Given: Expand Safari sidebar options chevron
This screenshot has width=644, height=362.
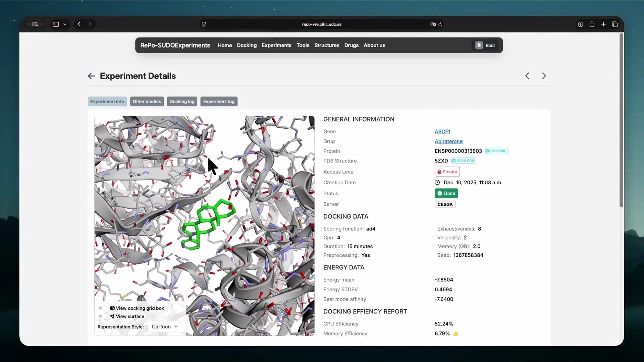Looking at the screenshot, I should 65,24.
